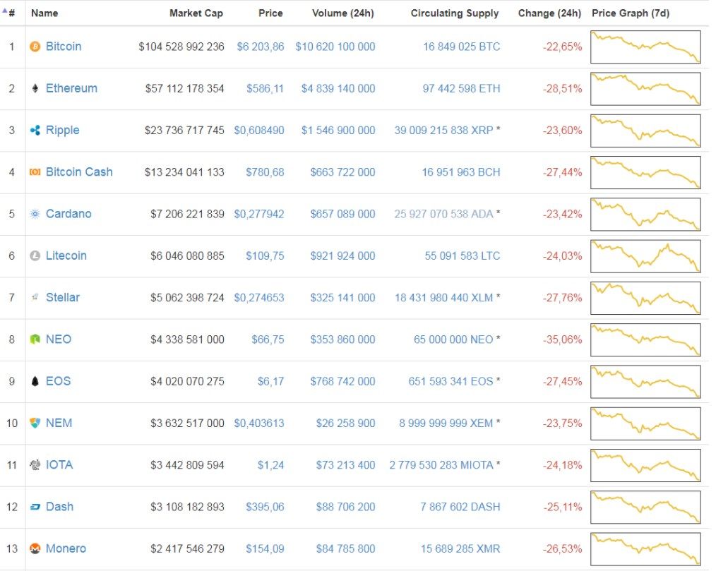
Task: Open NEM's 7-day price graph thumbnail
Action: [x=645, y=423]
